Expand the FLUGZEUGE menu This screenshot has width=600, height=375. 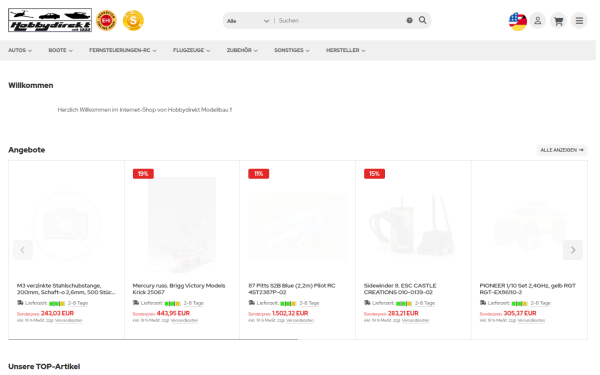(x=191, y=50)
